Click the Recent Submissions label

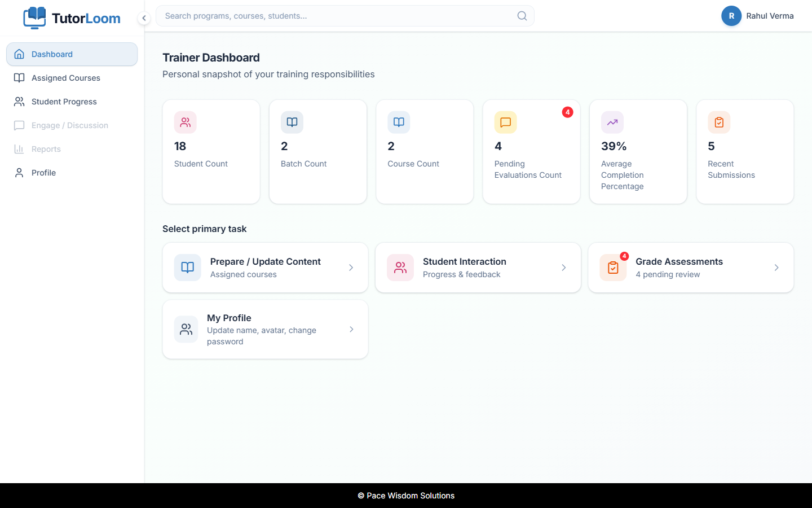(x=731, y=169)
